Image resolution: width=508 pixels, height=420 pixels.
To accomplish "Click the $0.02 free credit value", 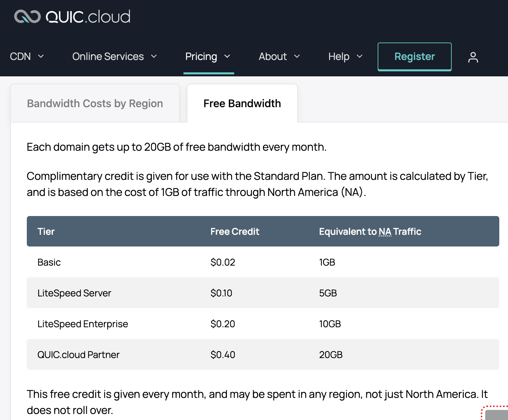I will pyautogui.click(x=223, y=262).
